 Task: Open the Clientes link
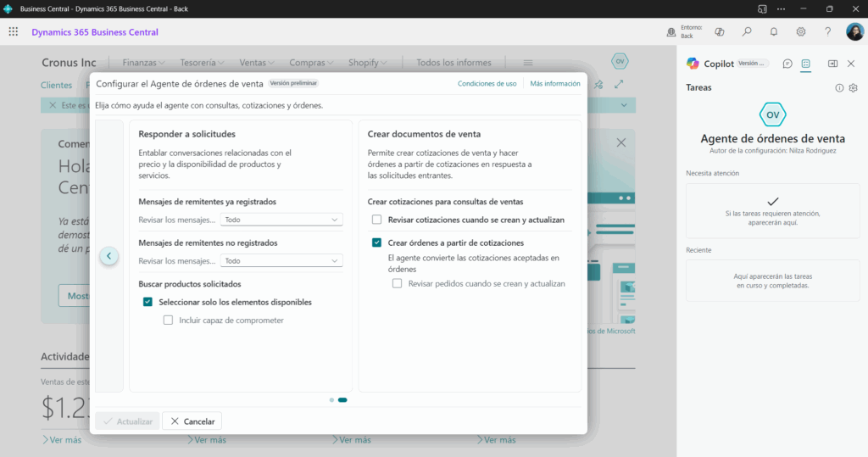click(57, 85)
